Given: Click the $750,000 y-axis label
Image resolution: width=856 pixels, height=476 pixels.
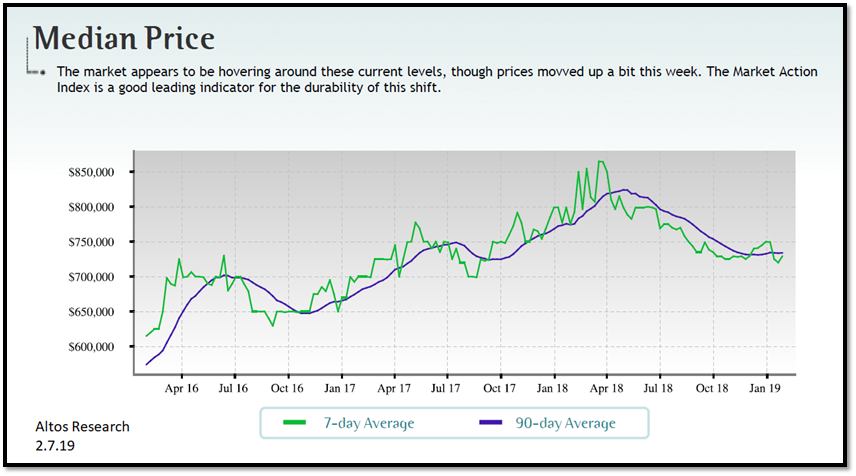Looking at the screenshot, I should (x=94, y=243).
